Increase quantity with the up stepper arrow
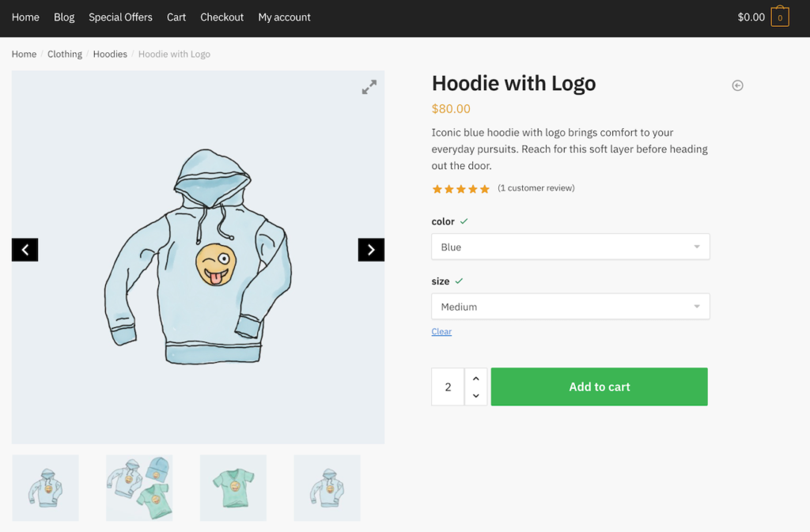Image resolution: width=810 pixels, height=532 pixels. pyautogui.click(x=475, y=379)
